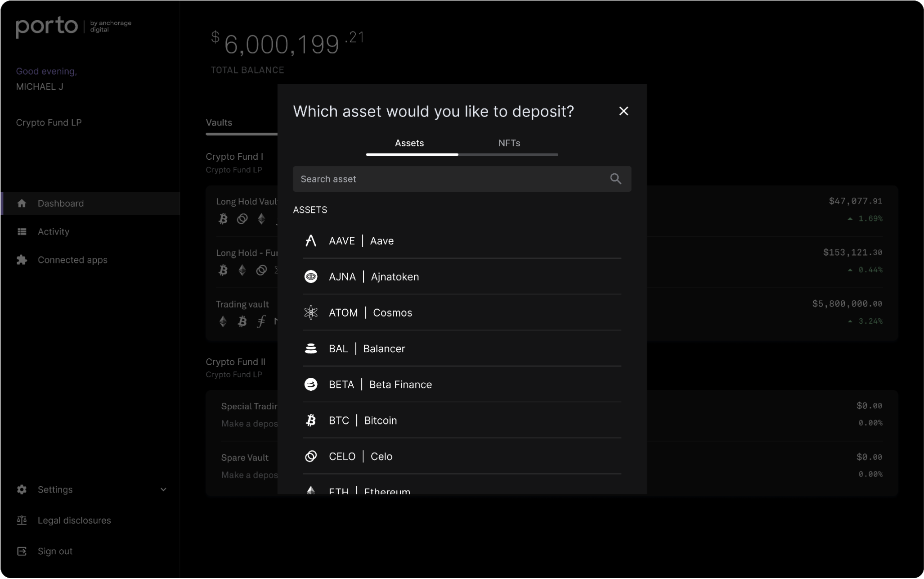Click Bitcoin icon in Long Hold Vault
This screenshot has width=924, height=579.
(223, 219)
